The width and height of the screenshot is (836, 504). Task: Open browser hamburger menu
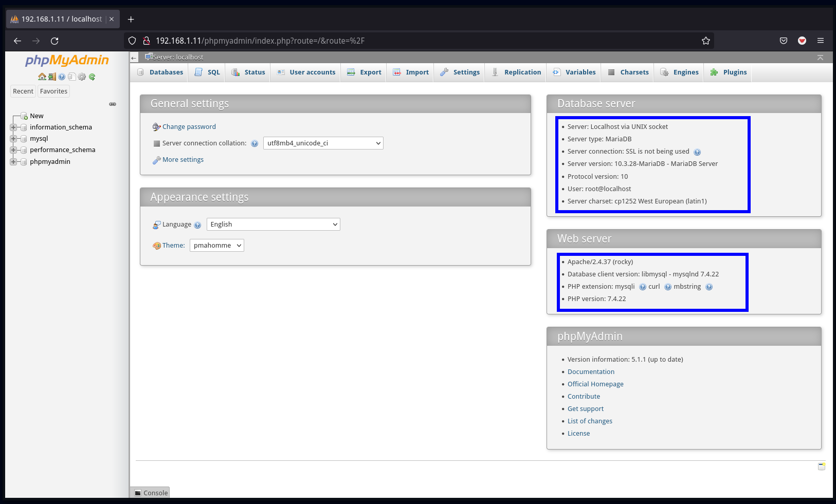tap(821, 41)
